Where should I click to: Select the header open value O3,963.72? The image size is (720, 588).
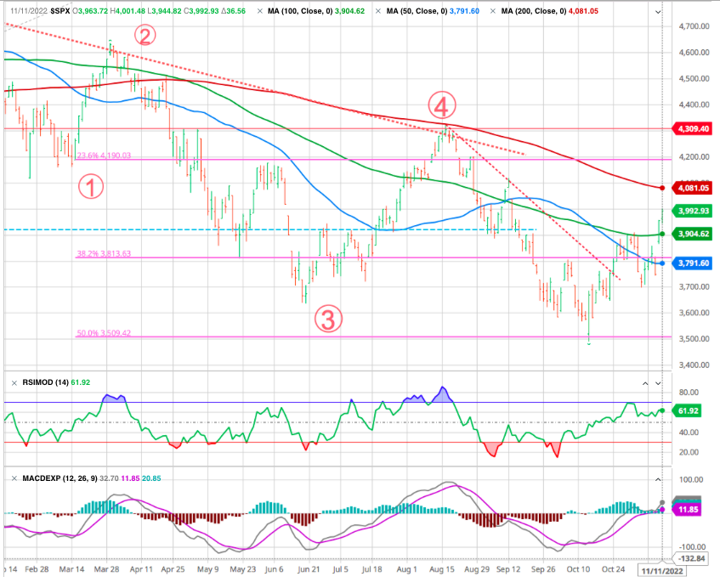[x=90, y=11]
